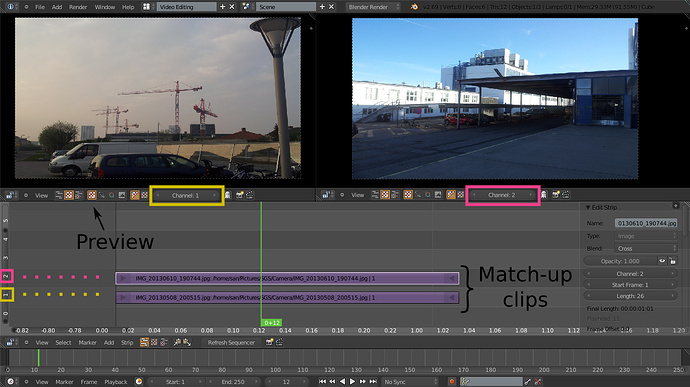Jump to first frame button

323,382
